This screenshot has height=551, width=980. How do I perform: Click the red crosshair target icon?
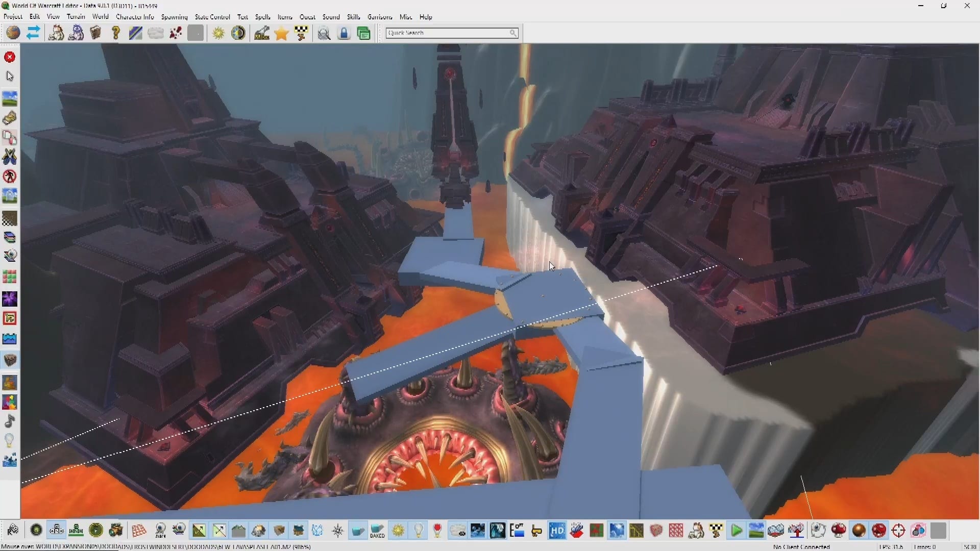pyautogui.click(x=898, y=531)
